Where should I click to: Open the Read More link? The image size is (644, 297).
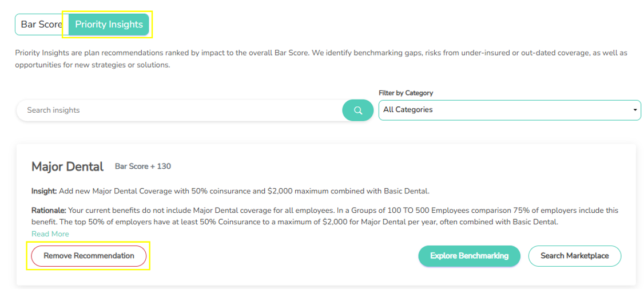point(50,233)
